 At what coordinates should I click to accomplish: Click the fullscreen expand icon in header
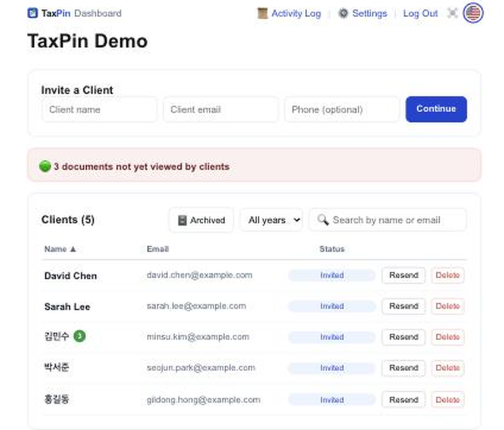[452, 14]
